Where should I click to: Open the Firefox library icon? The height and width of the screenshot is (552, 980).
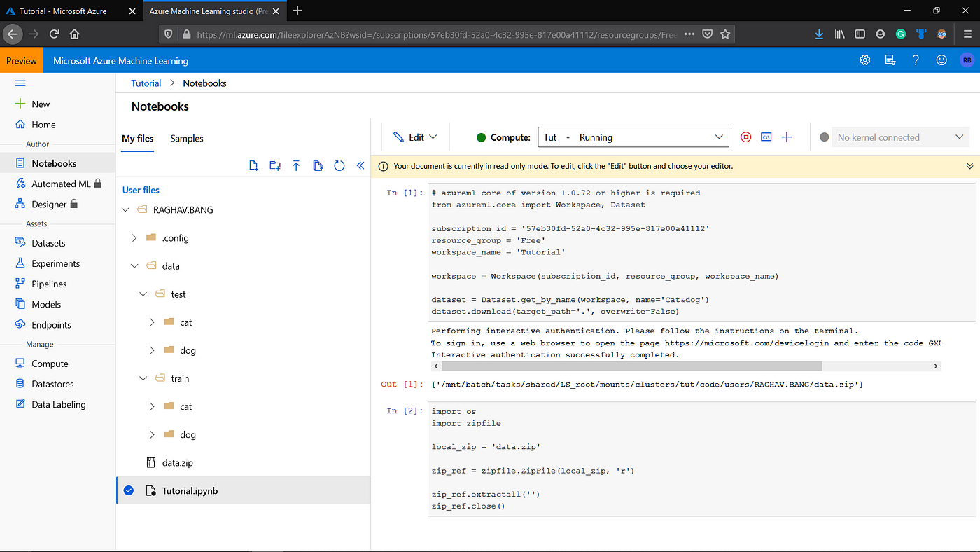(x=840, y=34)
